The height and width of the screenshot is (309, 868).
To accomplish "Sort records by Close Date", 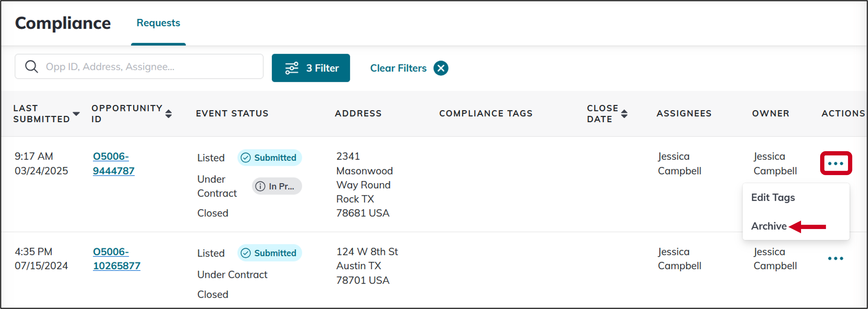I will [x=625, y=114].
